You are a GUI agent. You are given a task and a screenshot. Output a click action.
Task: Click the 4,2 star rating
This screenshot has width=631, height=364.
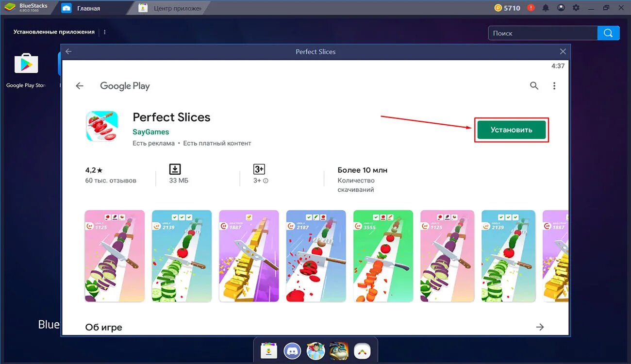point(94,170)
